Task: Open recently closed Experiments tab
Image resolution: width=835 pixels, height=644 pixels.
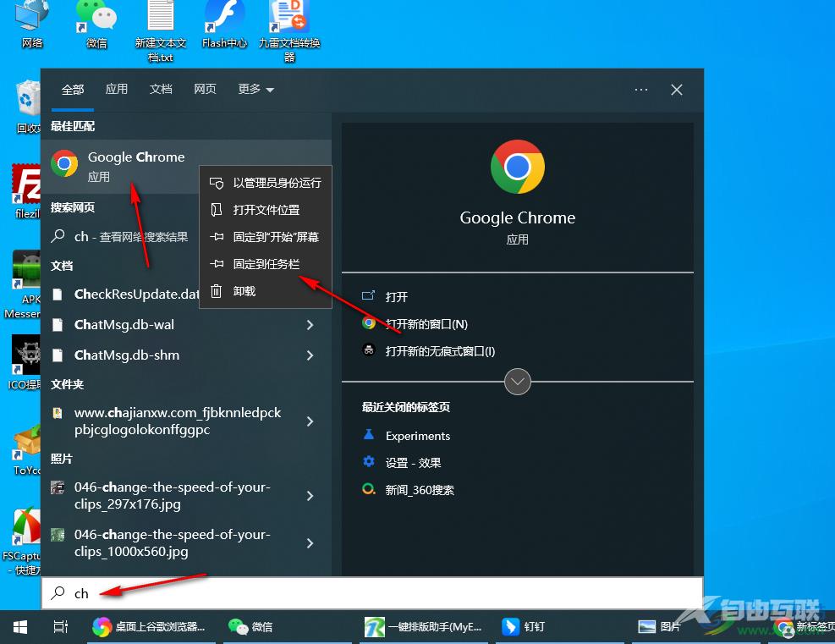Action: pyautogui.click(x=417, y=436)
